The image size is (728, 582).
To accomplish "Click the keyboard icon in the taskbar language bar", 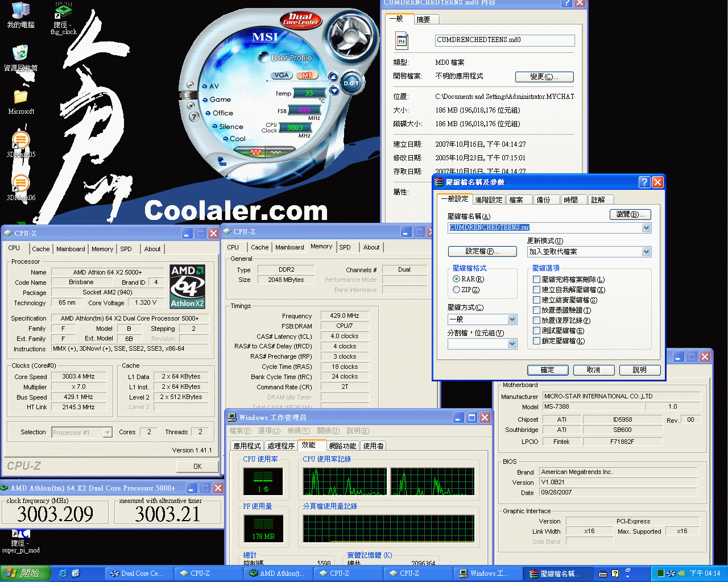I will (603, 574).
